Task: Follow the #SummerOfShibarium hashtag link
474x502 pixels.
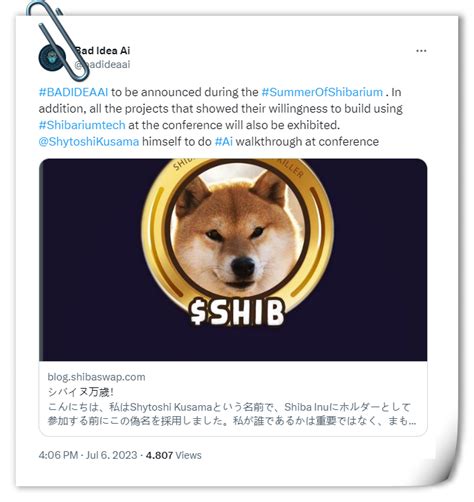Action: tap(322, 92)
